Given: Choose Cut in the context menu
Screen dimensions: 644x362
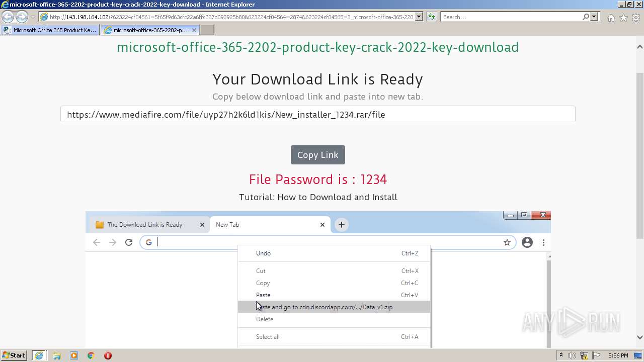Looking at the screenshot, I should point(334,271).
